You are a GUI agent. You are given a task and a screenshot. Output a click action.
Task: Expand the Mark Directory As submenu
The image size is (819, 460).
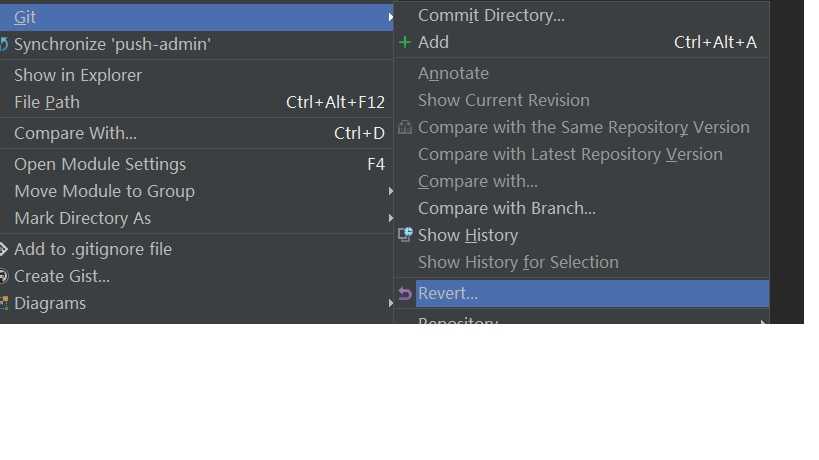(389, 218)
